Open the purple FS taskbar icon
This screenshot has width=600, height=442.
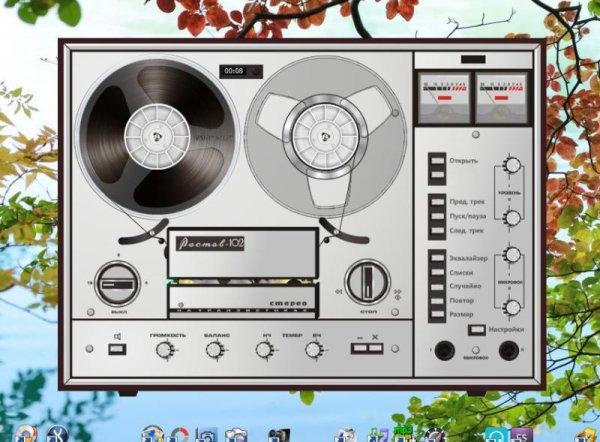[522, 435]
